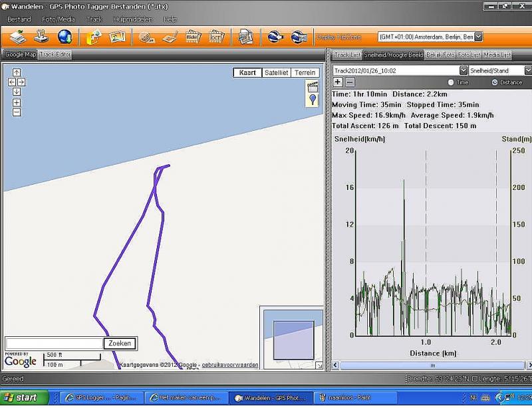
Task: Pan the map down with arrow button
Action: (17, 92)
